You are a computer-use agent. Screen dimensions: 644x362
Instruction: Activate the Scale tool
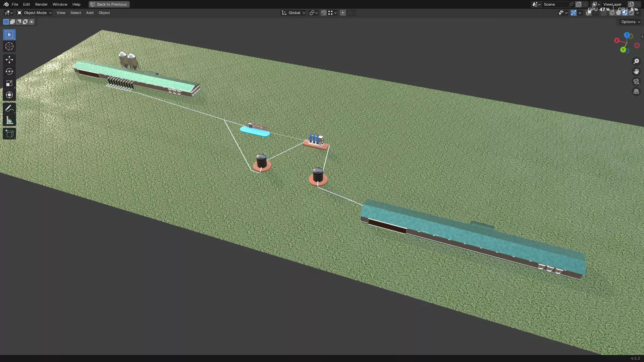9,83
